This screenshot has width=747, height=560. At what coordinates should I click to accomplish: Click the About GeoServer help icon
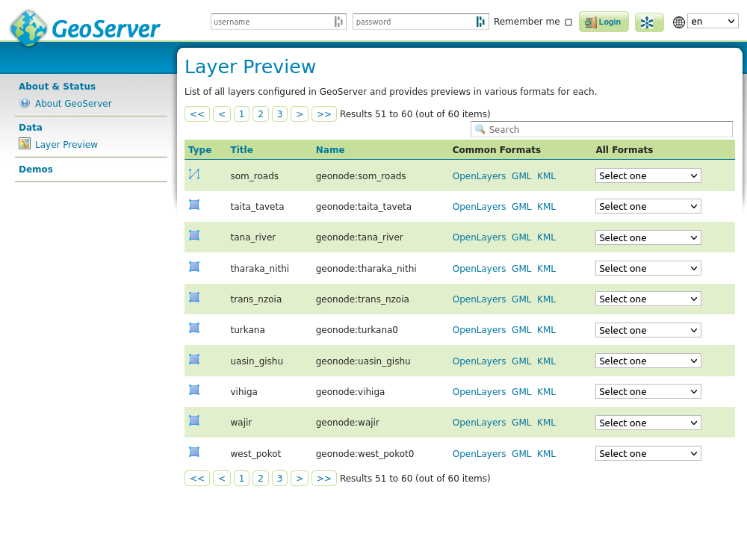point(25,103)
